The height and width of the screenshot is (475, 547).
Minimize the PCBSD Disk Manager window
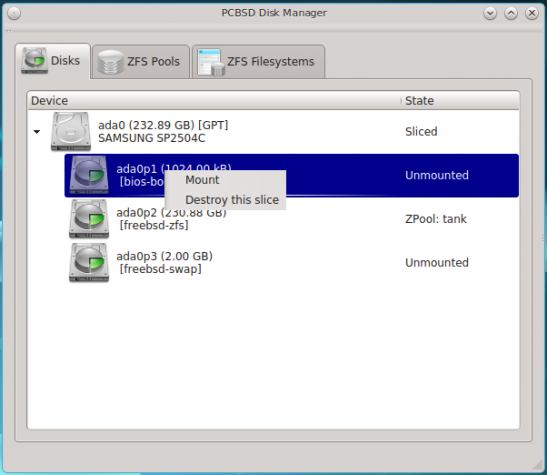pos(490,14)
